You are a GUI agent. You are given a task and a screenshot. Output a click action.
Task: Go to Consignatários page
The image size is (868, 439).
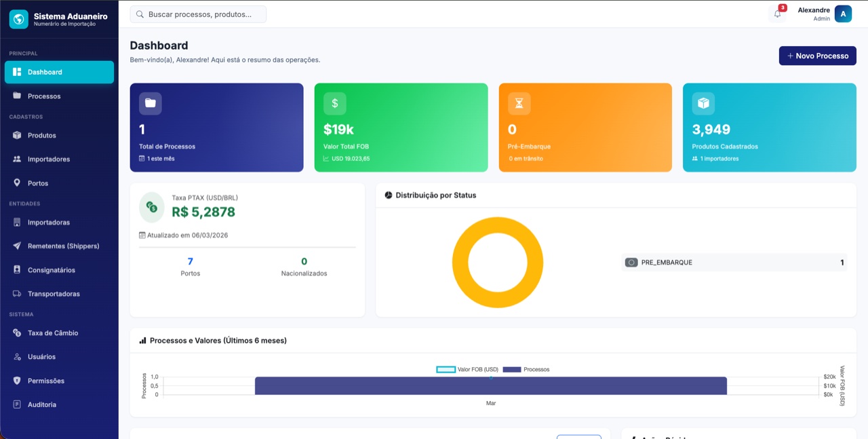click(x=59, y=270)
